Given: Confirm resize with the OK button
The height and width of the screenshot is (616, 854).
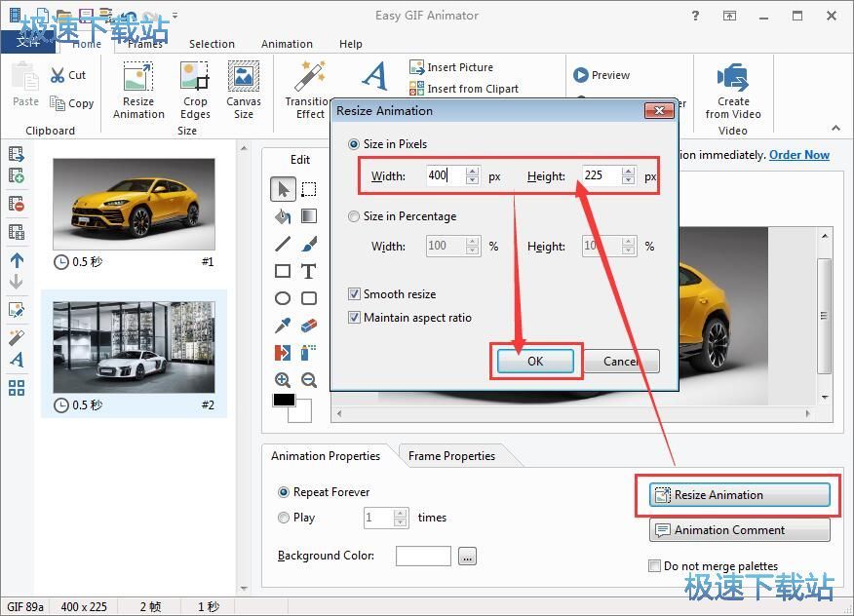Looking at the screenshot, I should [535, 361].
